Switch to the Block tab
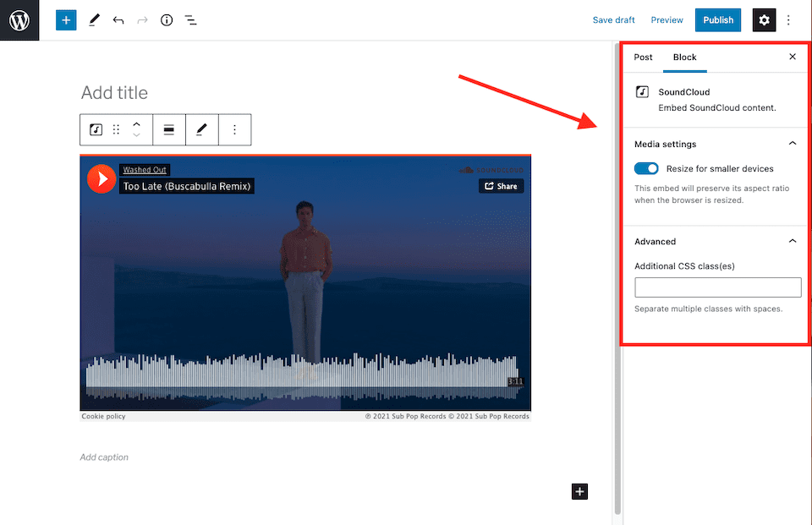 685,57
